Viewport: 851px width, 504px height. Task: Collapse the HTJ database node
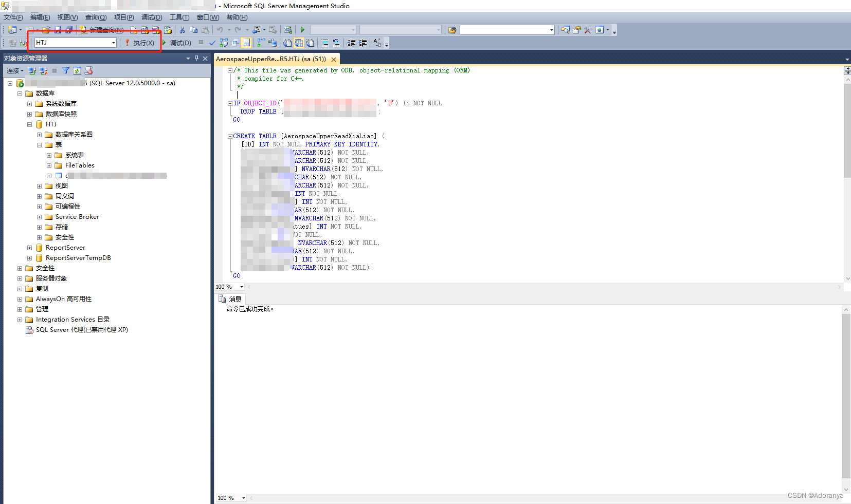tap(29, 124)
